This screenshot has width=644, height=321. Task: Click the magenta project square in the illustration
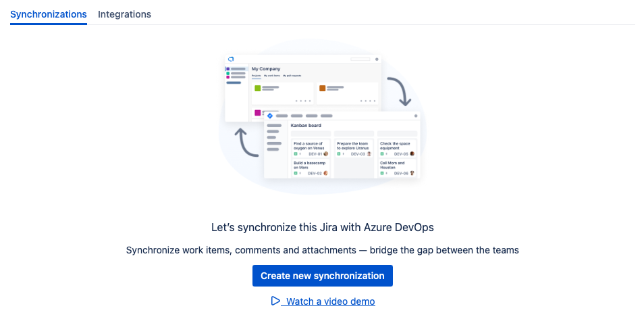click(257, 112)
